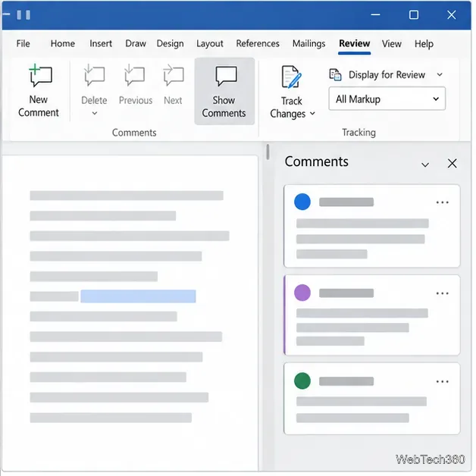Click the blue highlighted text in the document
This screenshot has width=476, height=476.
[138, 296]
